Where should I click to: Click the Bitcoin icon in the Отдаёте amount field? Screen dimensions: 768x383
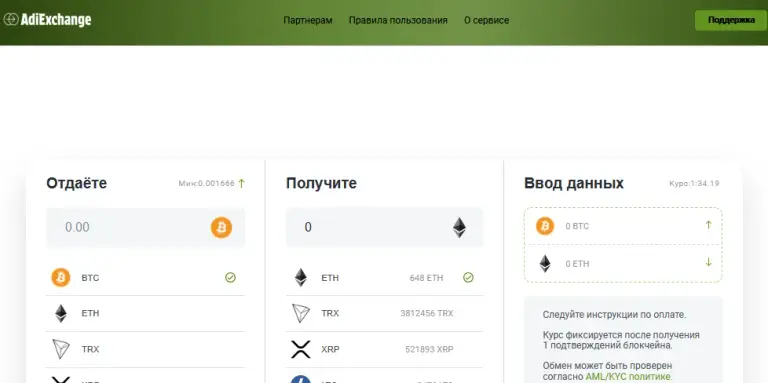[221, 228]
